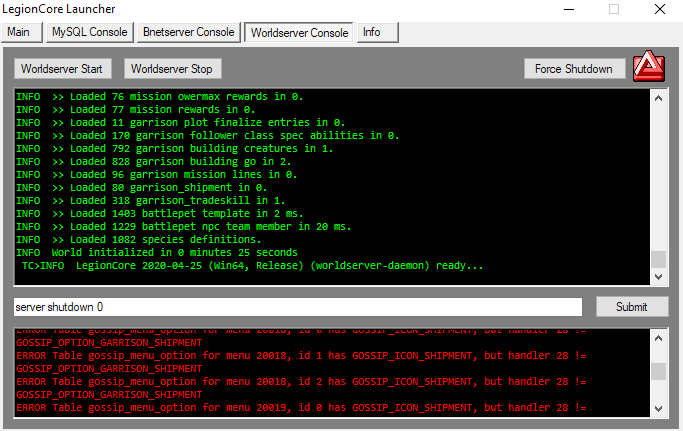Click log line 'Loaded 76 mission owermax rewards'
Viewport: 683px width, 431px height.
[x=159, y=96]
